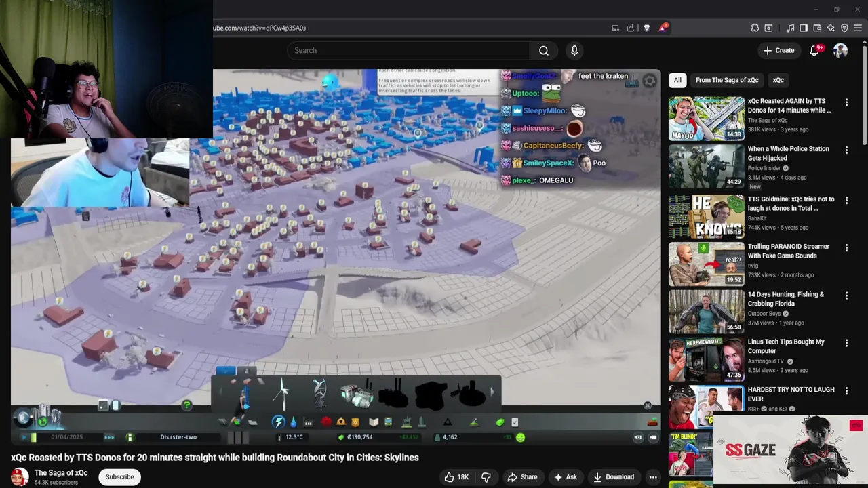Toggle the browser sidebar panel icon

click(x=804, y=28)
